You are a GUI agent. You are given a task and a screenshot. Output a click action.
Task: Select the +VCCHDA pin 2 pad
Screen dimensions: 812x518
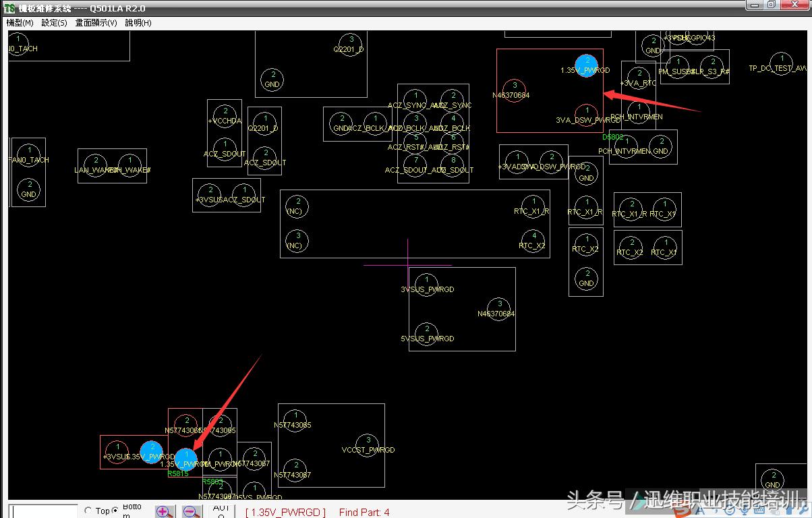tap(224, 115)
